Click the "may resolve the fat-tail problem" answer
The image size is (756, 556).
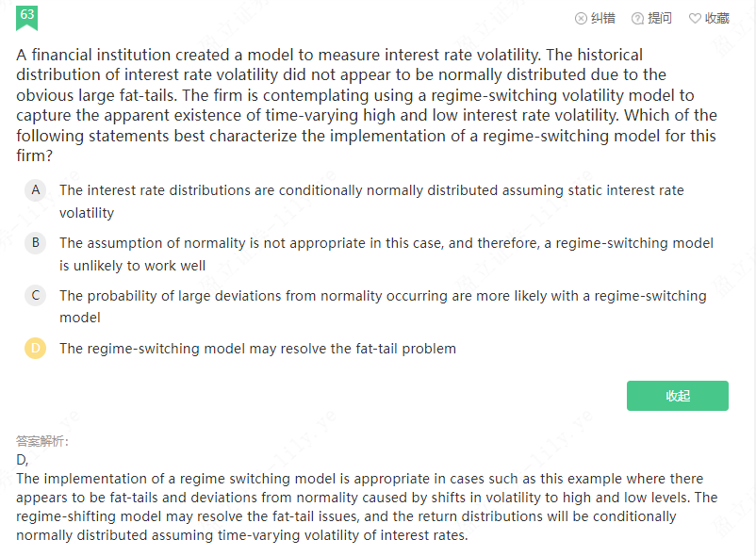coord(257,349)
